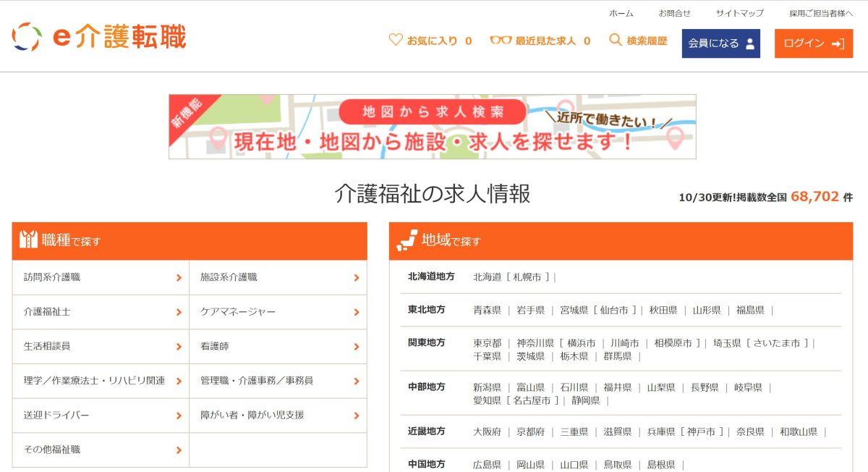Expand 送迎ドライバー category arrow
868x472 pixels.
pos(179,416)
